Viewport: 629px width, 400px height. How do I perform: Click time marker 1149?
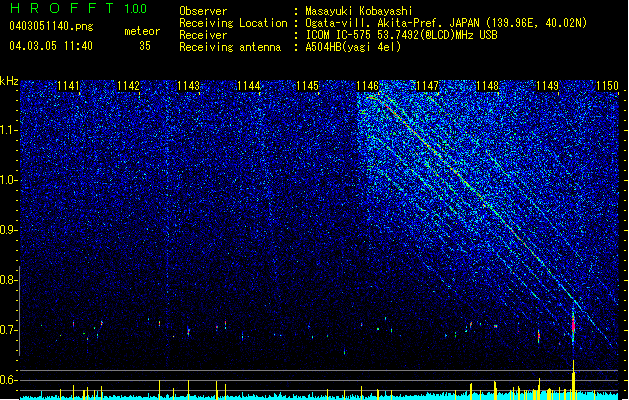click(547, 86)
